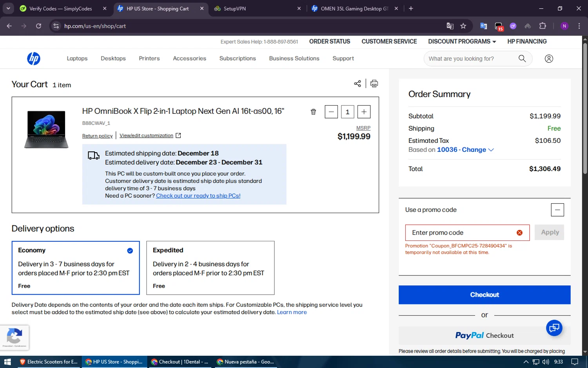Open the Return policy link
This screenshot has width=588, height=368.
[x=97, y=136]
